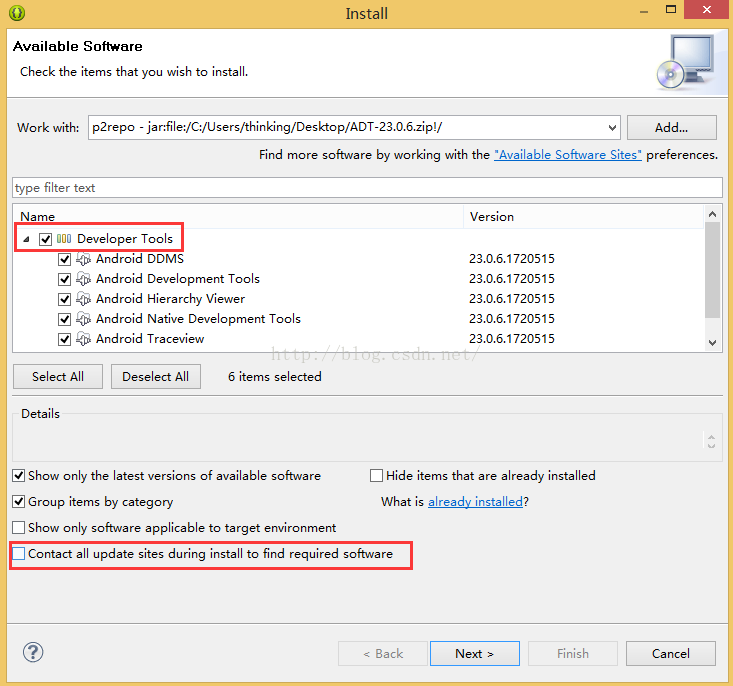The image size is (733, 686).
Task: Click the Details pane spinner up arrow
Action: point(711,437)
